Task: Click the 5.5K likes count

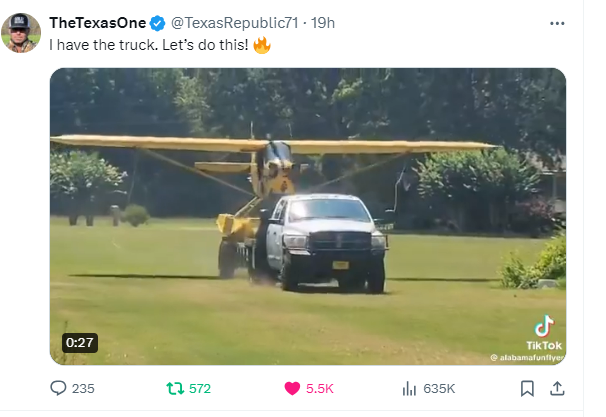Action: (320, 388)
